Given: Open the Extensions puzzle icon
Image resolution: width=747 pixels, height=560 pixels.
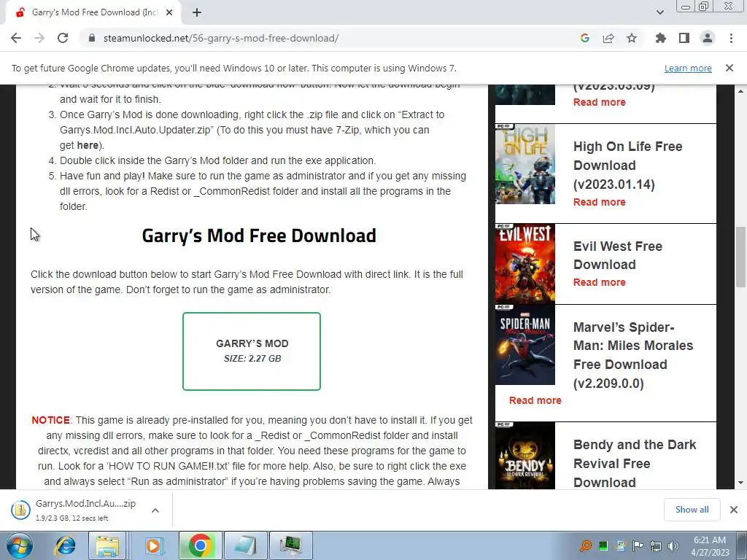Looking at the screenshot, I should [661, 38].
